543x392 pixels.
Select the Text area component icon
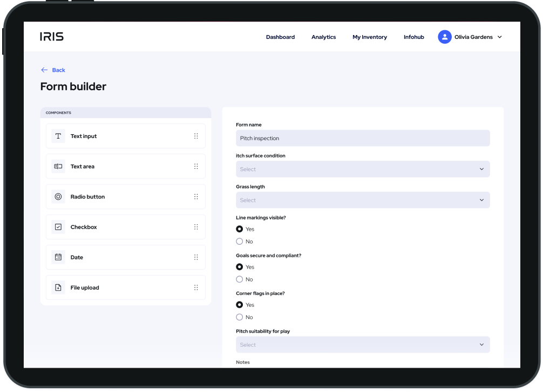[58, 166]
